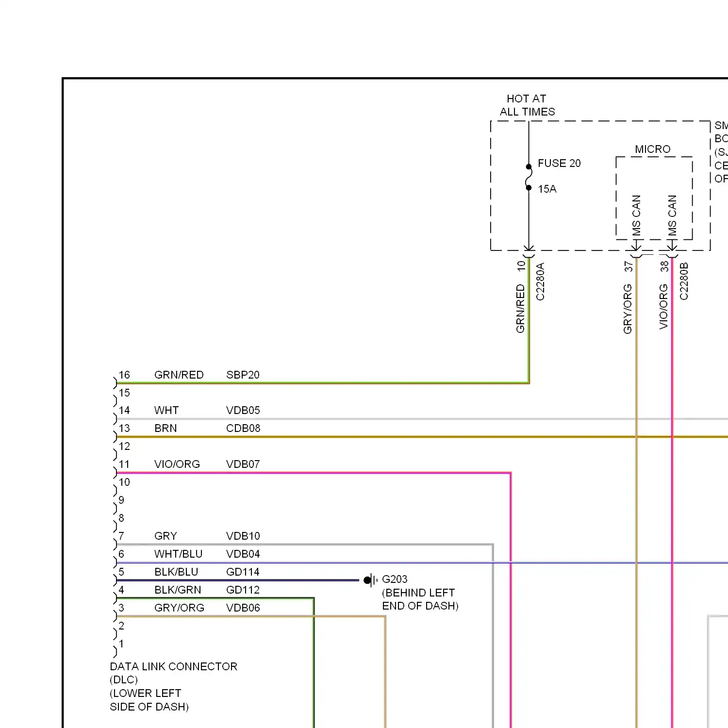Click the G203 ground symbol
728x728 pixels.
(371, 580)
